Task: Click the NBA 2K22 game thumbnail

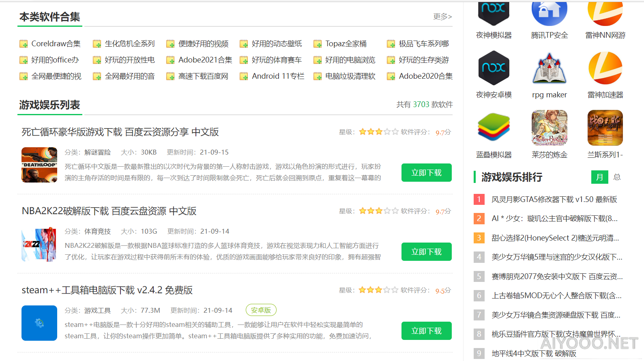Action: pyautogui.click(x=39, y=244)
